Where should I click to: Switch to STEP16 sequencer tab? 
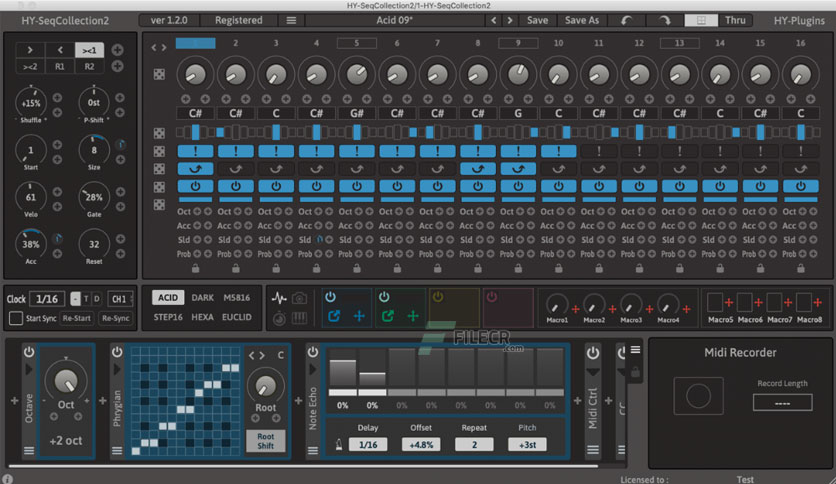point(168,317)
